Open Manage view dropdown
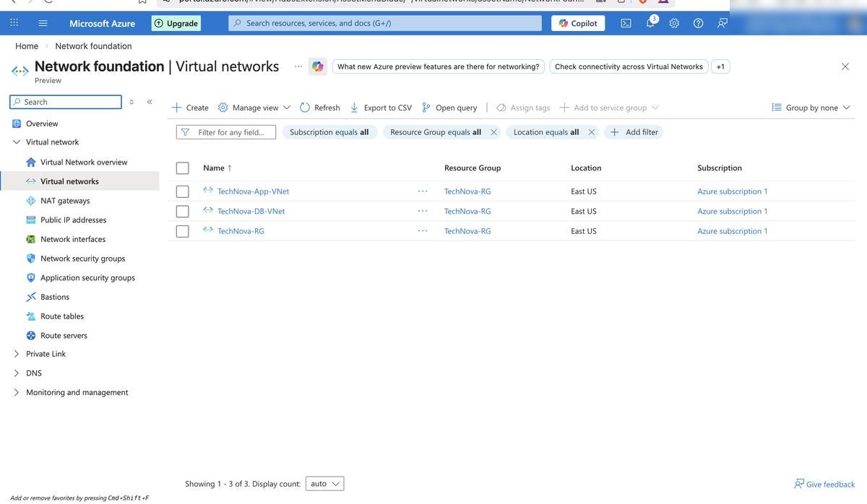This screenshot has width=867, height=504. [254, 108]
